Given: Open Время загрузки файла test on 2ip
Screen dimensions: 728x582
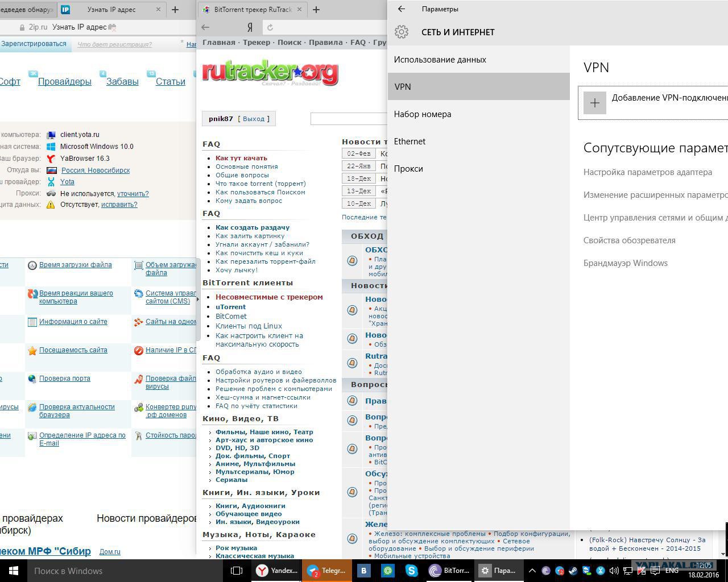Looking at the screenshot, I should (x=76, y=265).
